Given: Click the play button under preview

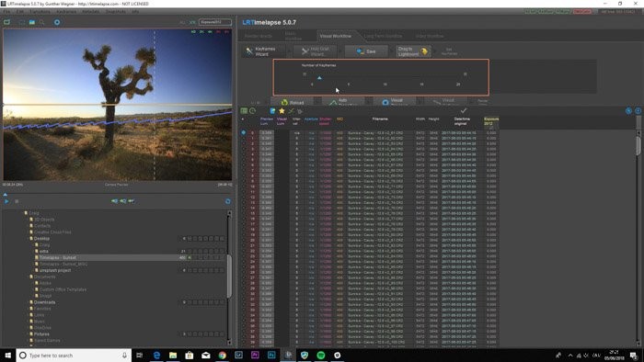Looking at the screenshot, I should coord(6,201).
